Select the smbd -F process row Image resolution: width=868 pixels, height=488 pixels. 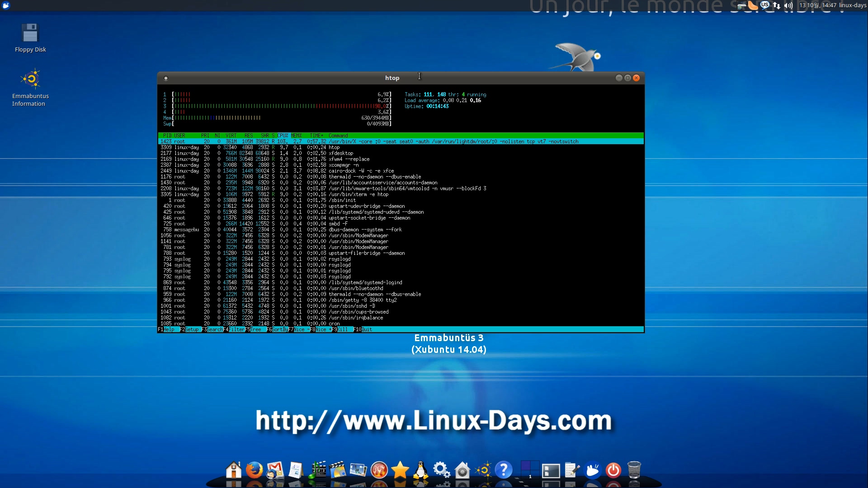401,224
